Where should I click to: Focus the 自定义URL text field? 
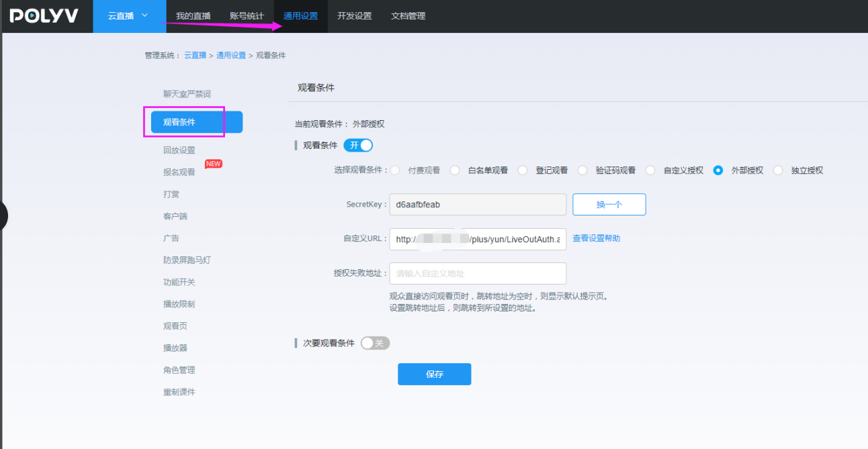(x=477, y=239)
